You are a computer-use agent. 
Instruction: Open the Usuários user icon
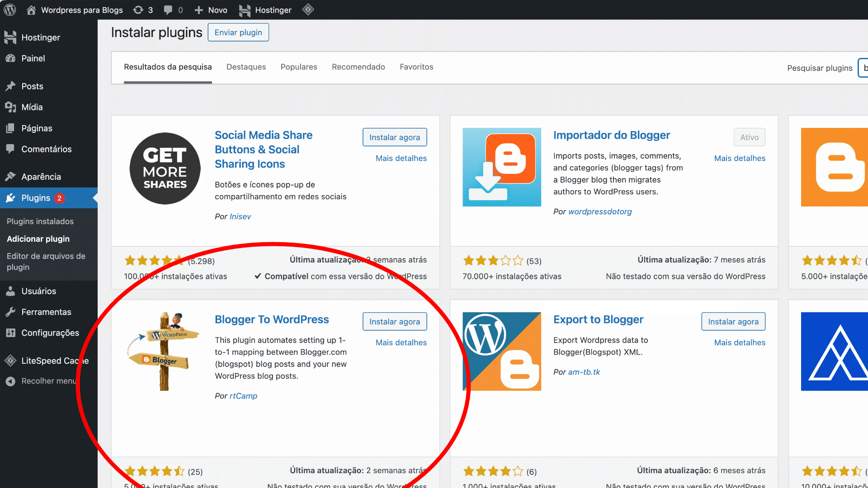point(10,291)
